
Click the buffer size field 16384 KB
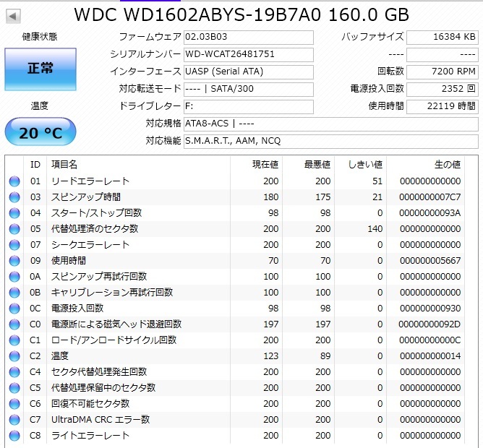pos(442,38)
